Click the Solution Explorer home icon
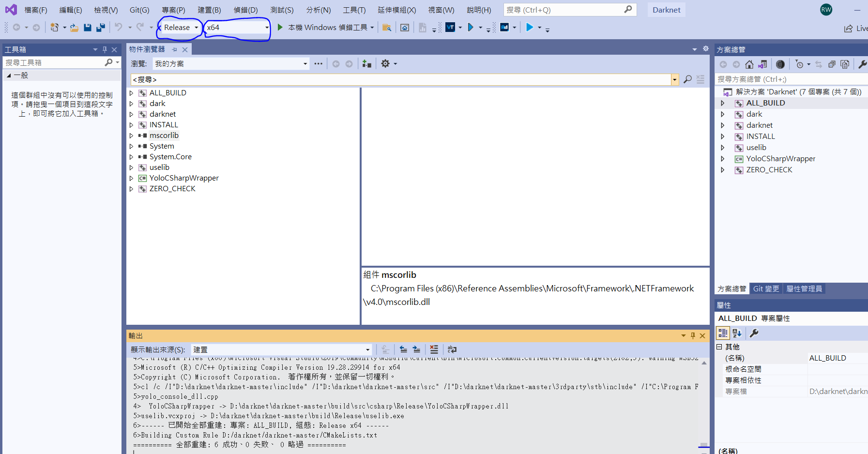The width and height of the screenshot is (868, 454). pos(749,64)
